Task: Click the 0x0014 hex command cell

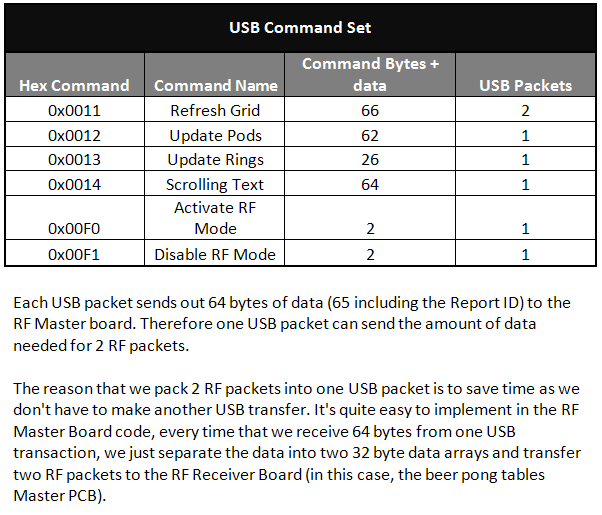Action: [75, 184]
